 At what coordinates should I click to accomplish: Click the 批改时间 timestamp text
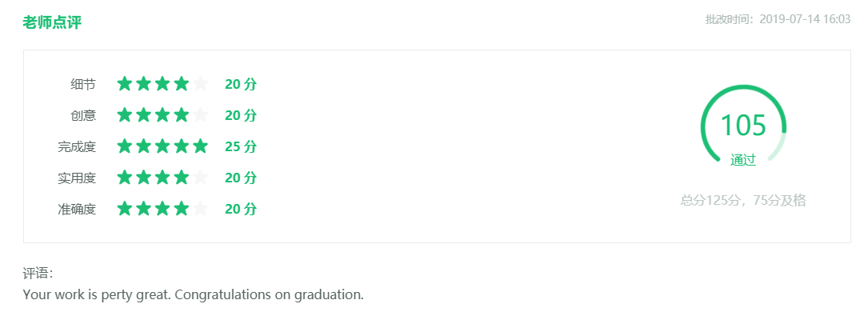(x=778, y=19)
